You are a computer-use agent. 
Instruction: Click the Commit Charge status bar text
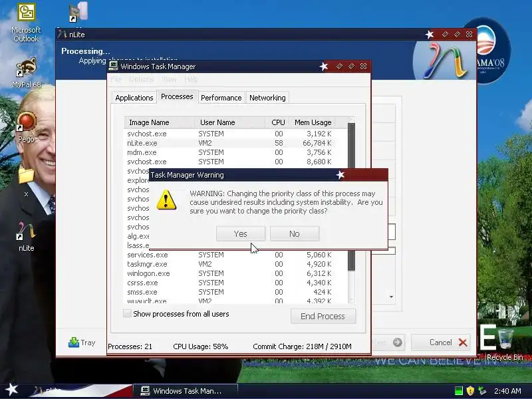click(x=302, y=346)
